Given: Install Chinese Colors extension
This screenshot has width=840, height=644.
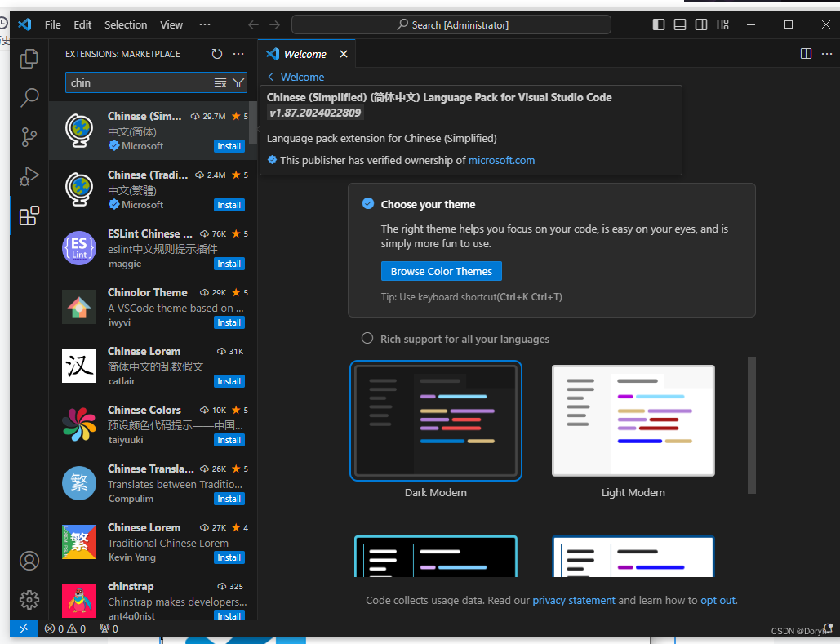Looking at the screenshot, I should tap(229, 440).
